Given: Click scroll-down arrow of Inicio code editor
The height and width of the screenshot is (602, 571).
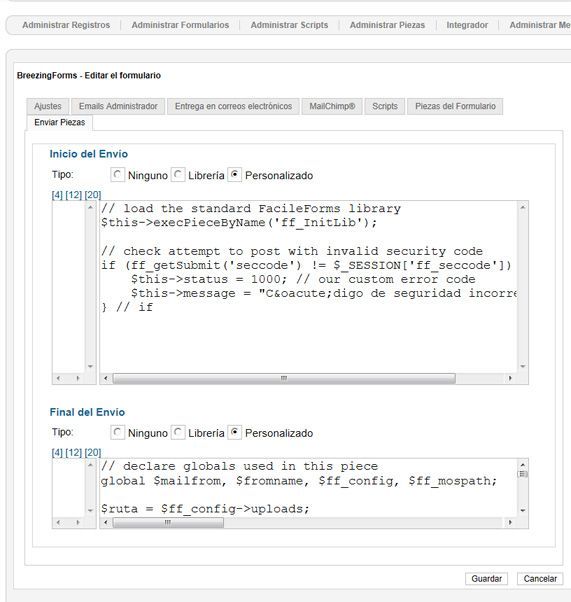Looking at the screenshot, I should pyautogui.click(x=523, y=367).
